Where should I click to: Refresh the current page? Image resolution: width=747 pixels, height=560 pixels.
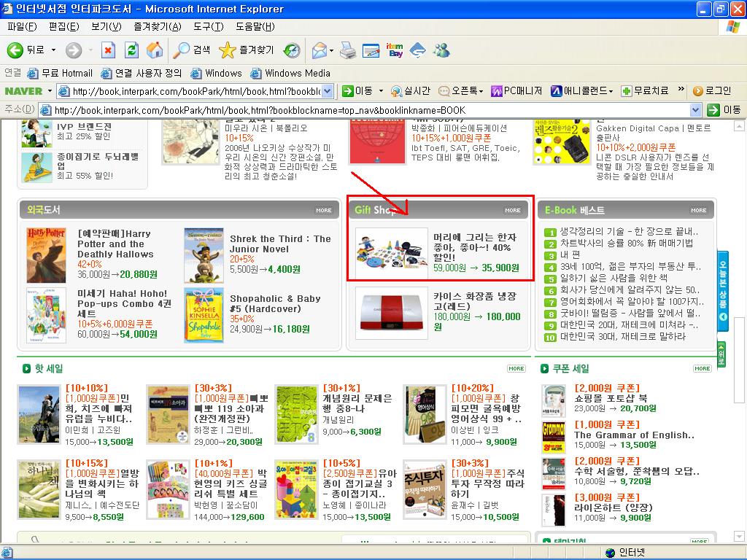131,50
